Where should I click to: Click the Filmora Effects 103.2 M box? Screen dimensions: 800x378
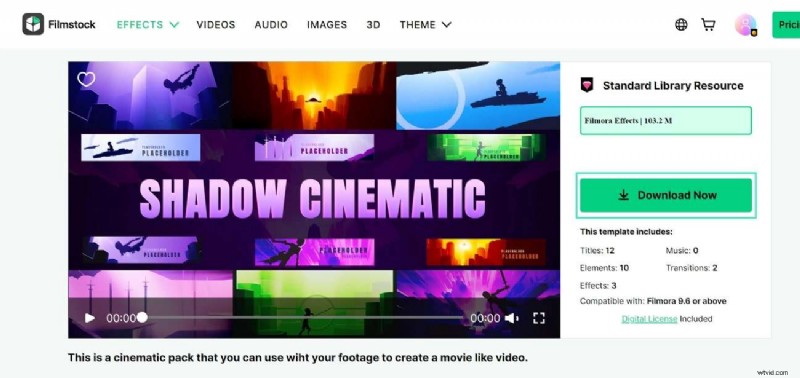pyautogui.click(x=666, y=120)
